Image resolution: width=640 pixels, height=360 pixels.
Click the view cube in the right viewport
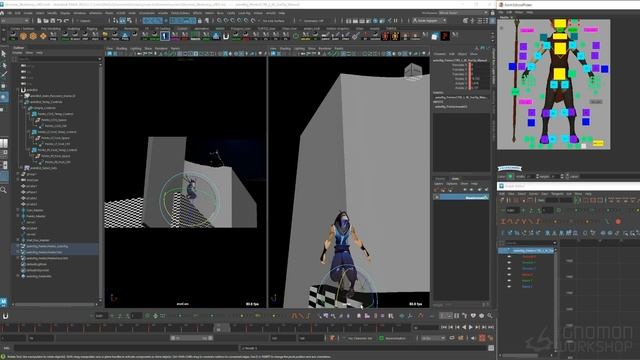(x=413, y=71)
